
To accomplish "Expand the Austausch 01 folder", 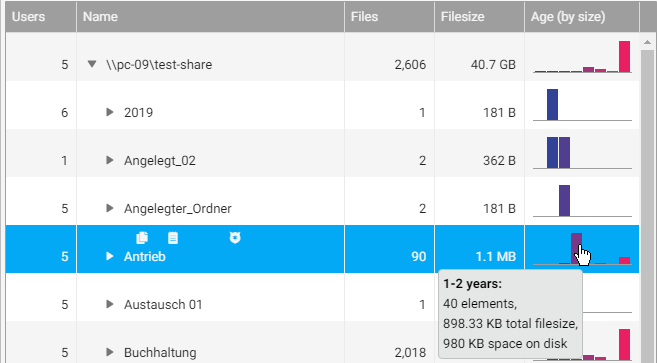I will tap(110, 304).
